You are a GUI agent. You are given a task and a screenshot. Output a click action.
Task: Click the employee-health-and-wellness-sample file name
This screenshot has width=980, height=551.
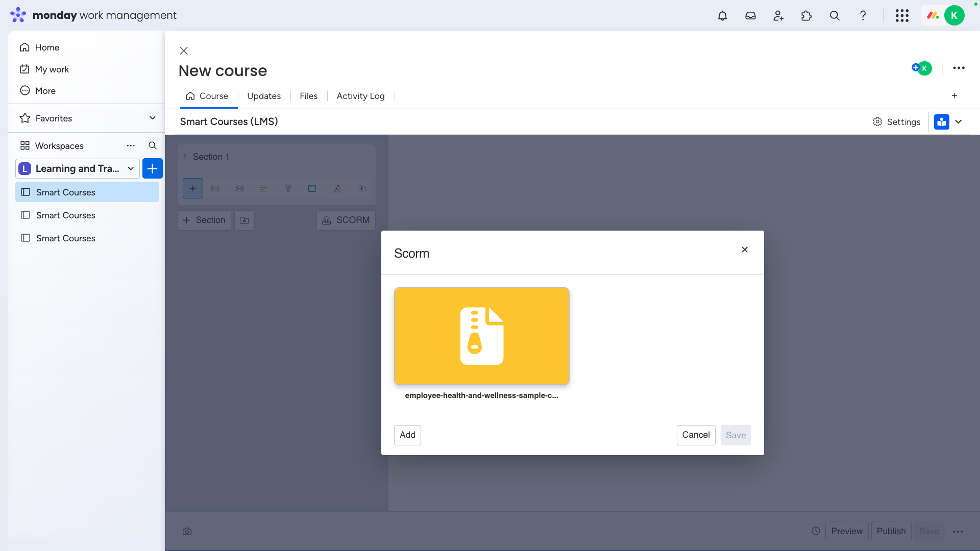pos(481,395)
